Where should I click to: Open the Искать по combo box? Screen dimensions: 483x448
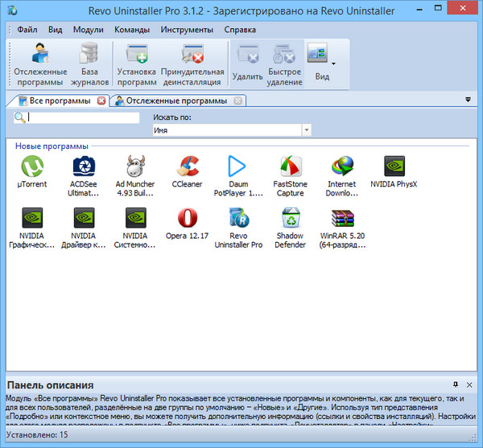pos(232,129)
